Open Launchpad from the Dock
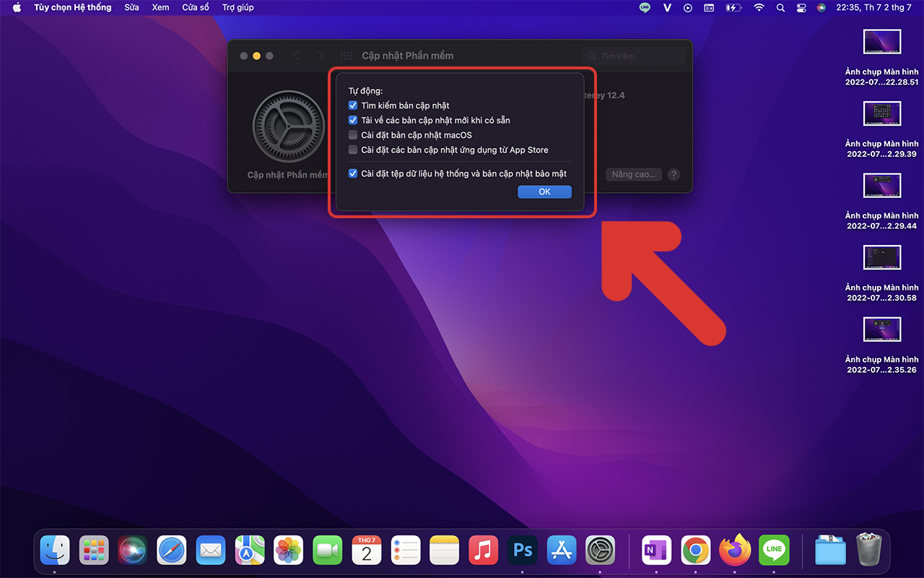924x578 pixels. point(94,551)
